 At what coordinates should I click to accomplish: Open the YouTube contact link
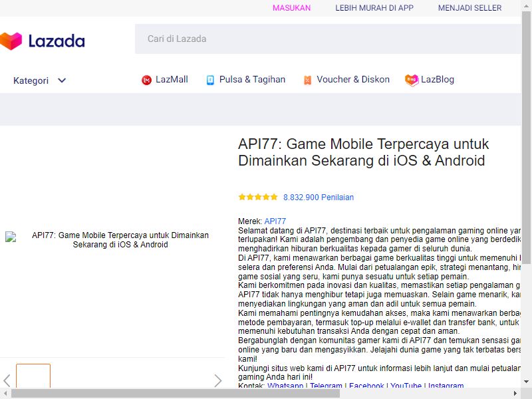click(406, 386)
